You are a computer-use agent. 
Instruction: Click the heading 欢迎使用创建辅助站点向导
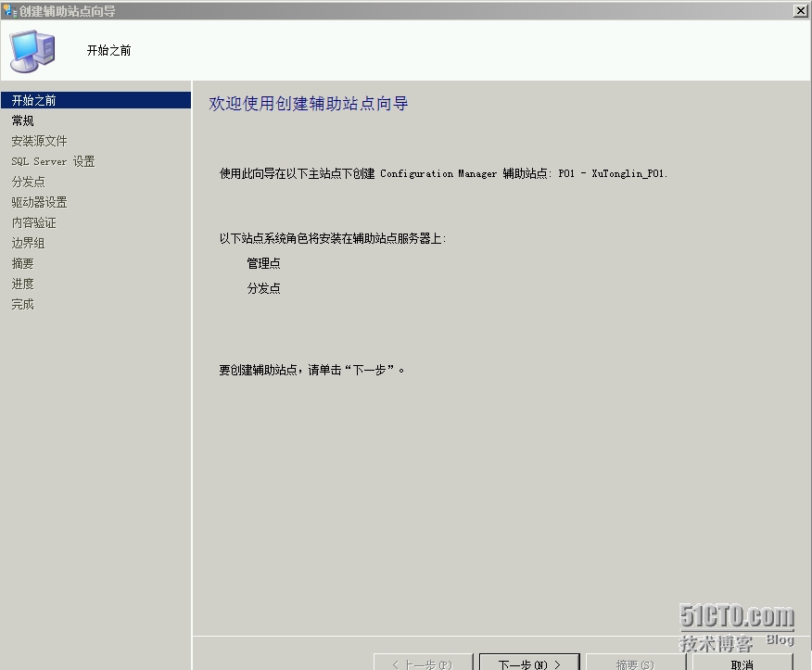tap(309, 104)
